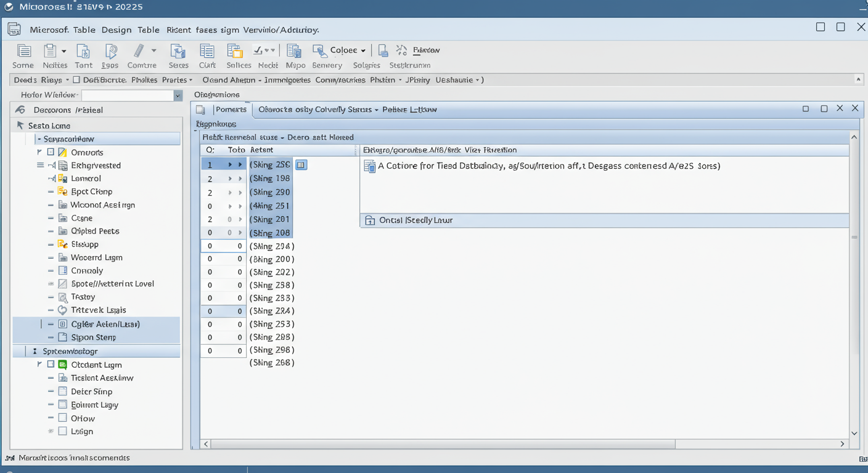Image resolution: width=868 pixels, height=473 pixels.
Task: Switch to the Pomerts tab
Action: pos(231,110)
